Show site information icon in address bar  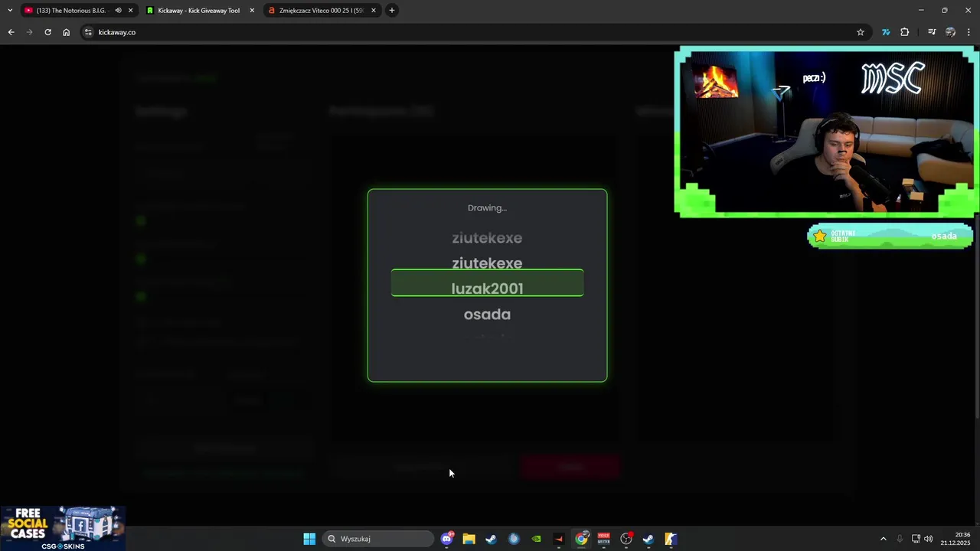pos(88,32)
